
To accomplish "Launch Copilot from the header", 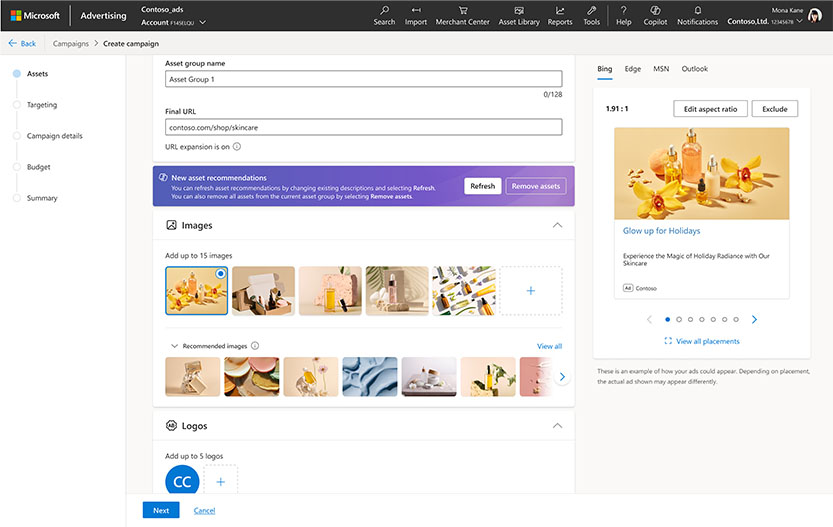I will [x=655, y=15].
